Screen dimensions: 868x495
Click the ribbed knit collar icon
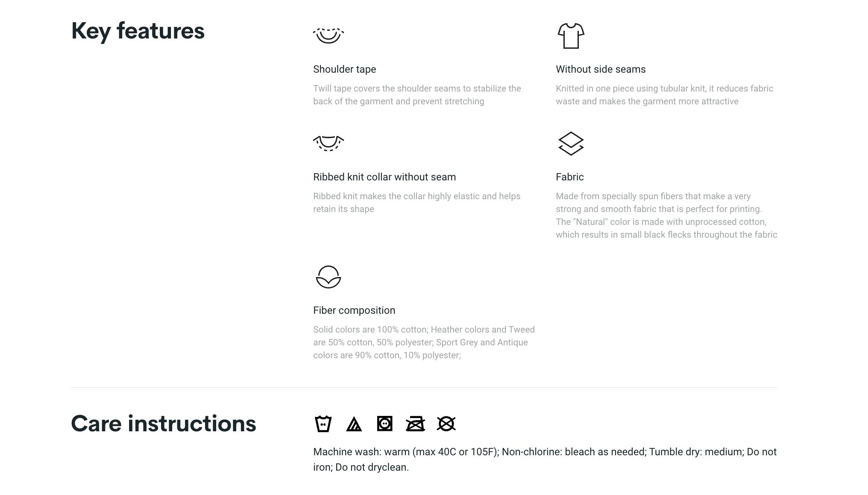(x=328, y=143)
